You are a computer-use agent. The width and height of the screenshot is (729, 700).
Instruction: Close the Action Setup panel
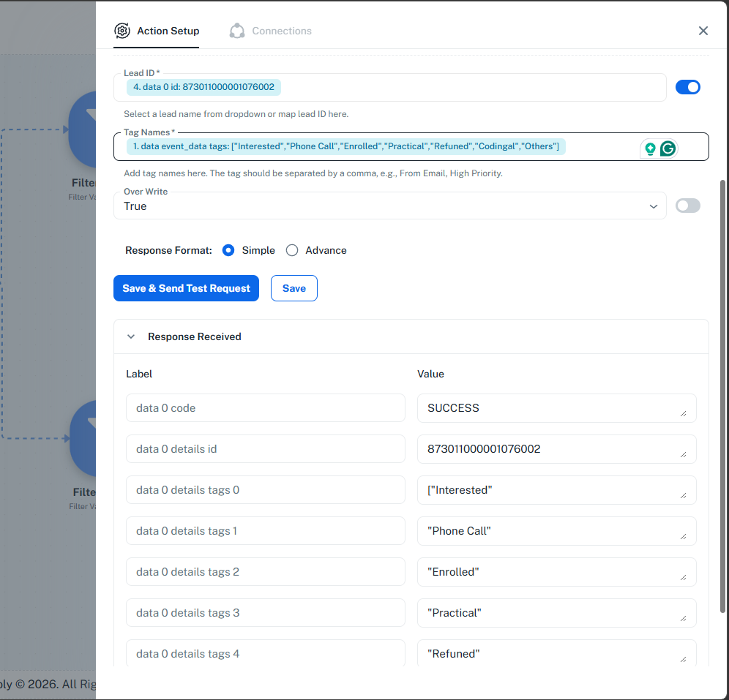[x=703, y=31]
